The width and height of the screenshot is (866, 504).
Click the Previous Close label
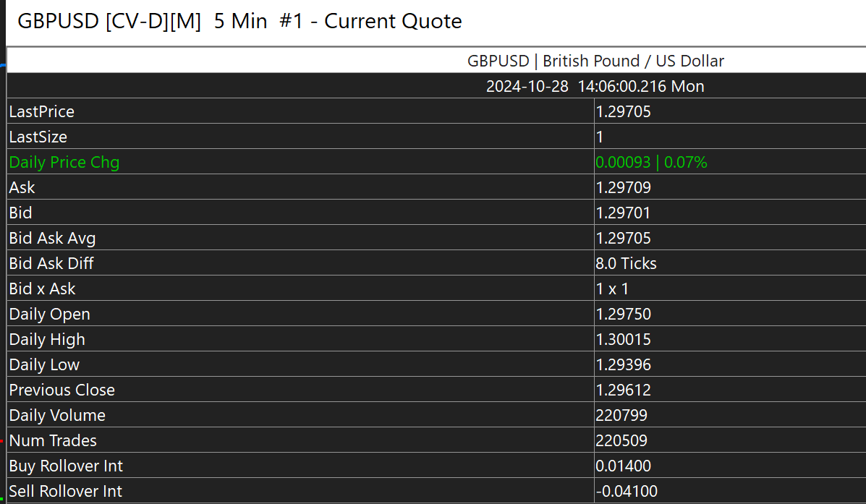pos(62,390)
